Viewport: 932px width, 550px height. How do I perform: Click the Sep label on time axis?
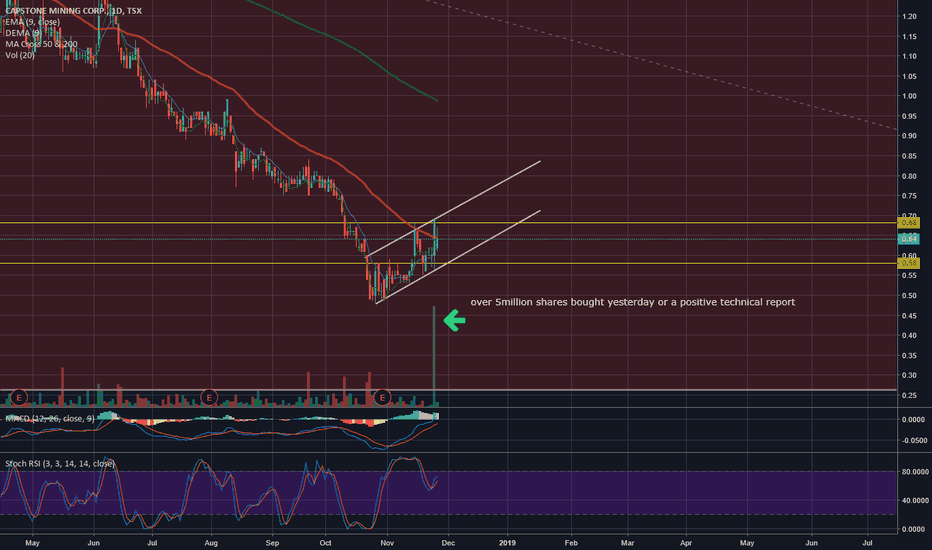click(272, 542)
